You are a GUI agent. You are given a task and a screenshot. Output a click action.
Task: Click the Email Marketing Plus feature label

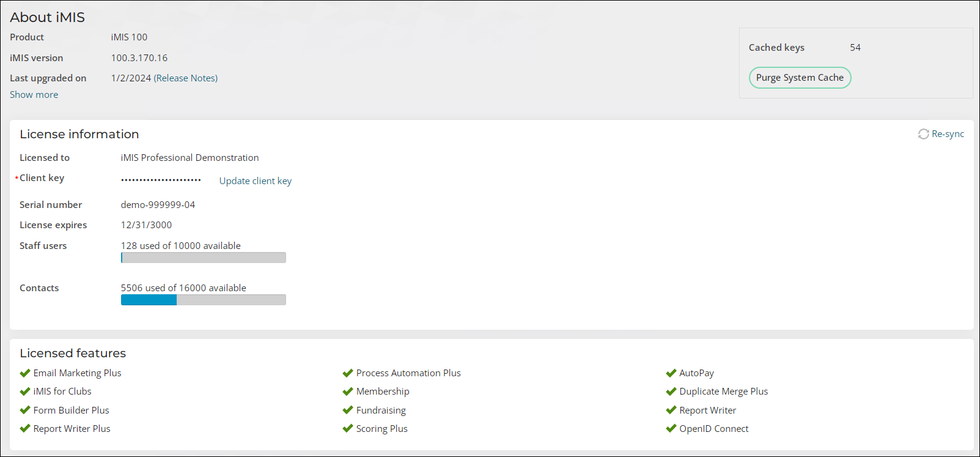tap(78, 373)
